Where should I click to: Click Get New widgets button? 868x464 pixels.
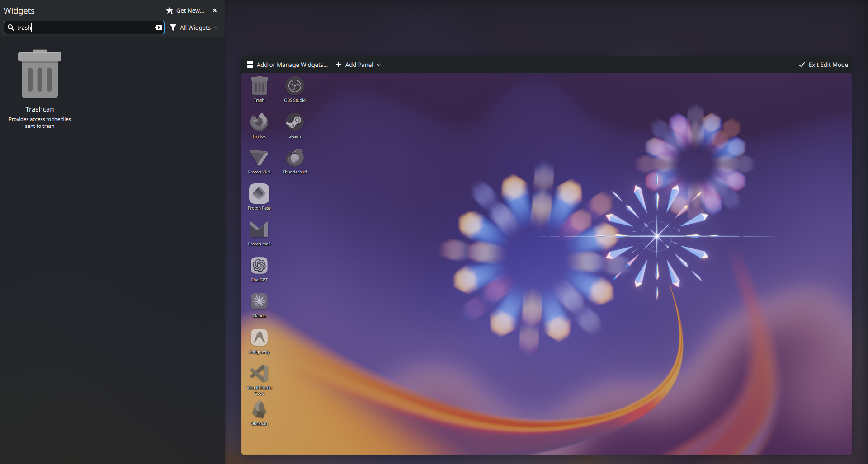[185, 10]
